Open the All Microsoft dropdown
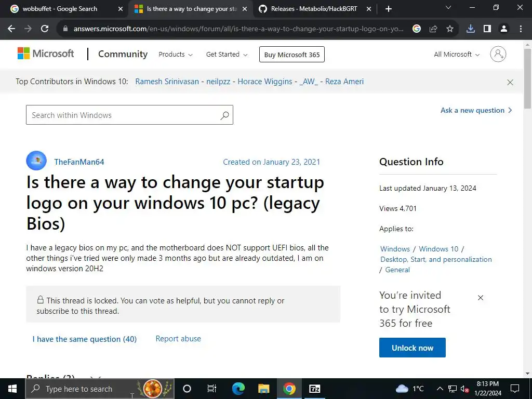Screen dimensions: 532x399 pos(457,55)
